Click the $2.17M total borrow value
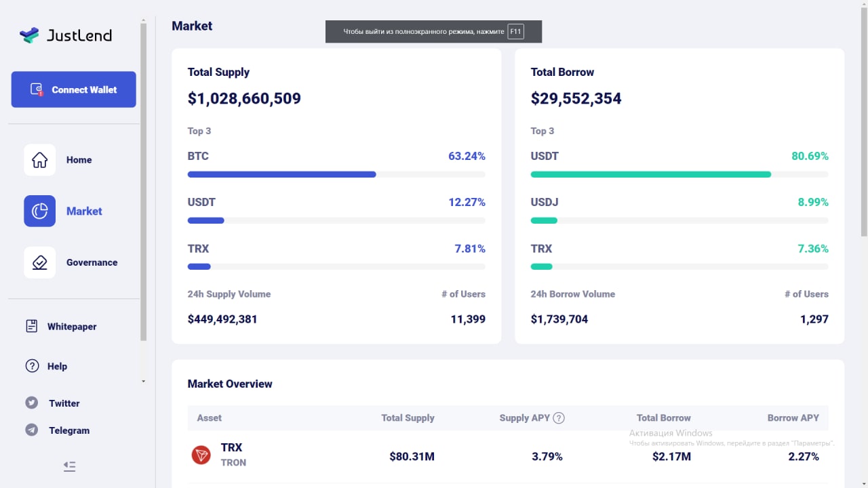 (x=671, y=456)
